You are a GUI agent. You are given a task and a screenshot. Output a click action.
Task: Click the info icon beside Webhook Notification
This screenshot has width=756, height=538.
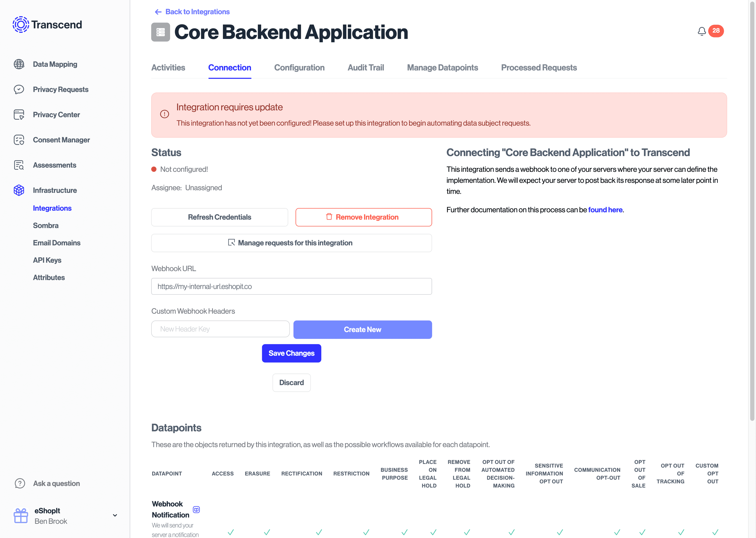point(196,509)
